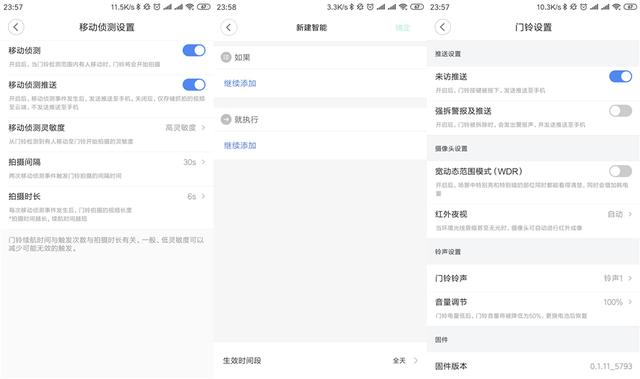Image resolution: width=640 pixels, height=379 pixels.
Task: Select the 红外夜视 label
Action: click(451, 214)
